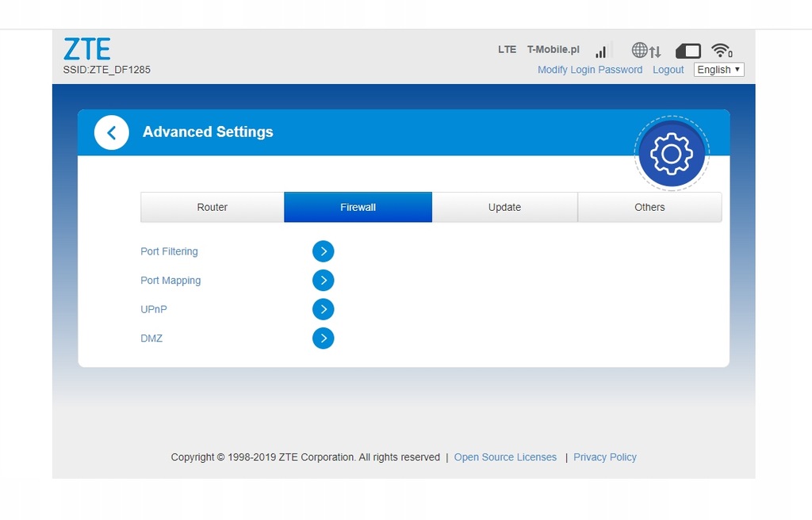Expand Port Mapping with its arrow button

[323, 281]
